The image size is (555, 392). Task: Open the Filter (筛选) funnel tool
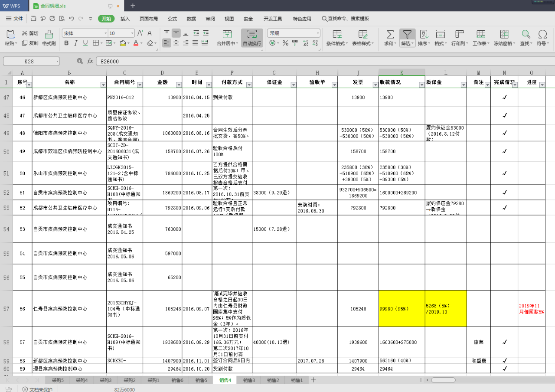click(x=407, y=35)
